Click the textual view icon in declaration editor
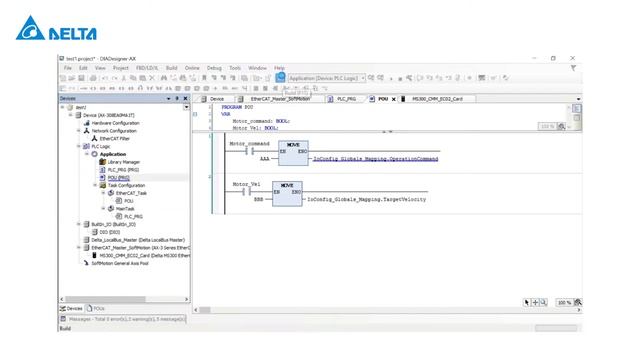 tap(576, 109)
